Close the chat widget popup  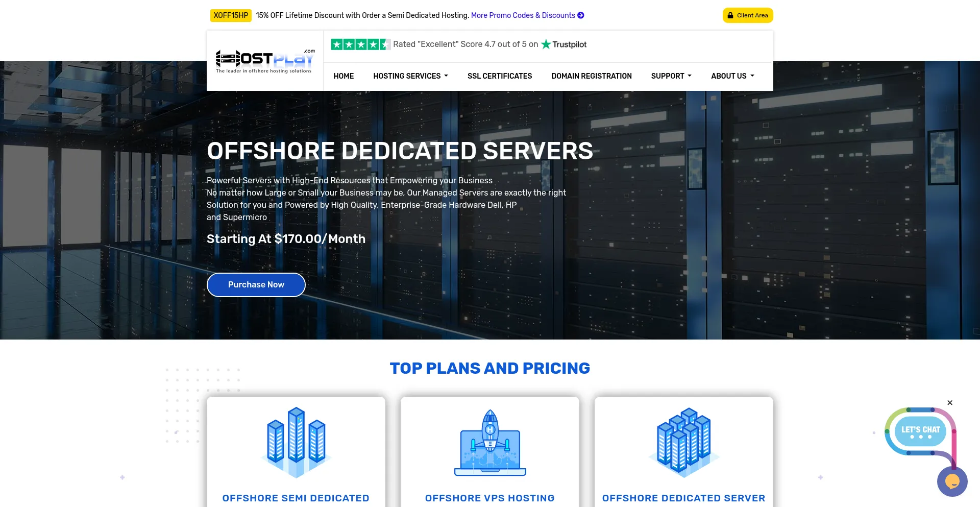pyautogui.click(x=950, y=403)
